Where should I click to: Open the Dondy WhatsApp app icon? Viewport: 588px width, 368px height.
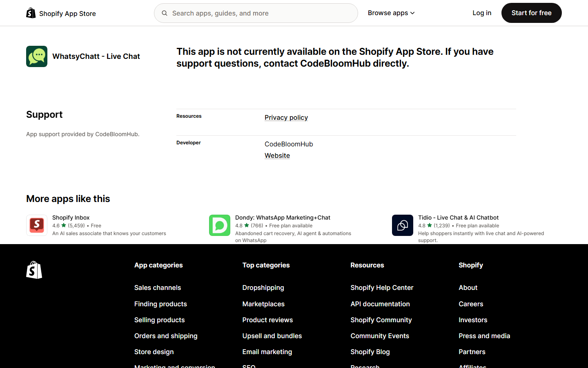pyautogui.click(x=220, y=225)
